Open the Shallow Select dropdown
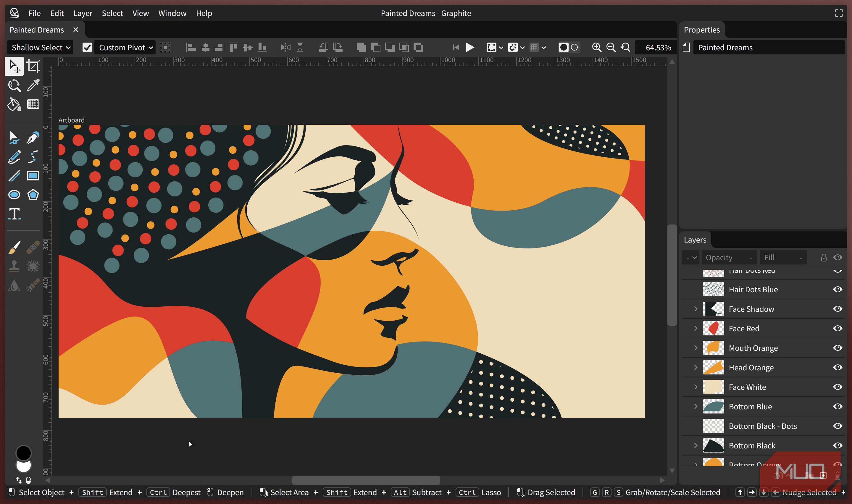852x504 pixels. [x=40, y=48]
